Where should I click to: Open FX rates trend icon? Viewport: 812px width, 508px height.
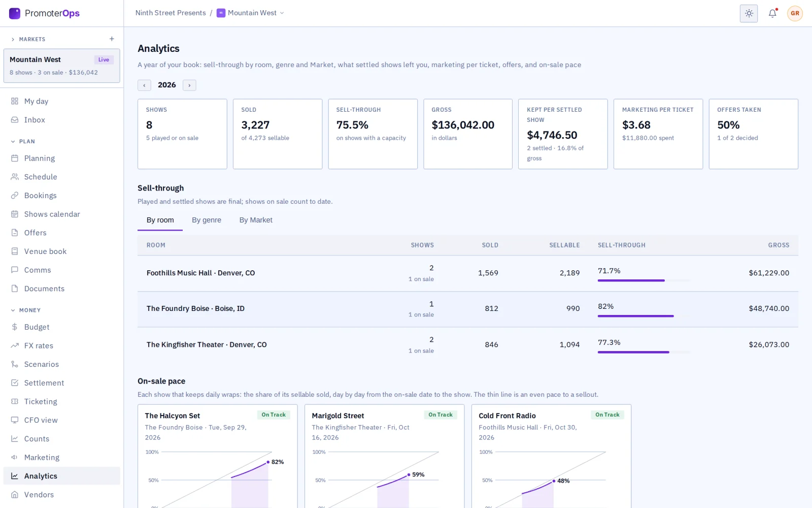point(15,346)
